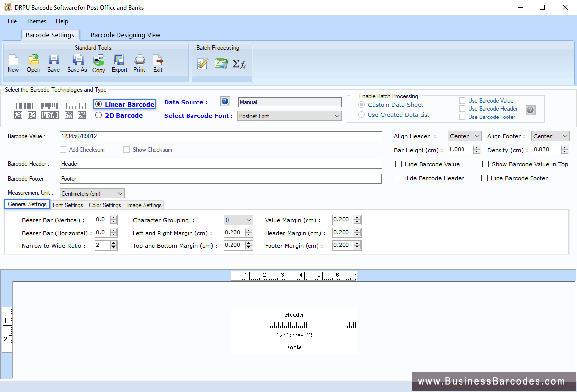
Task: Open the Excel import icon in Batch Processing
Action: click(221, 63)
